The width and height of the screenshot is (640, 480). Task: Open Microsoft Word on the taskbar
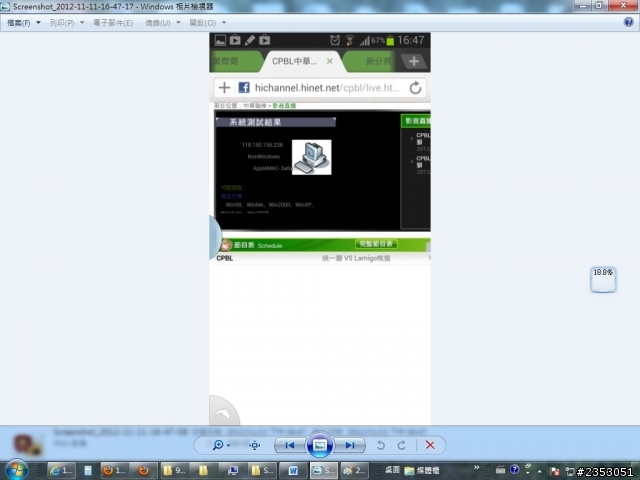tap(293, 471)
